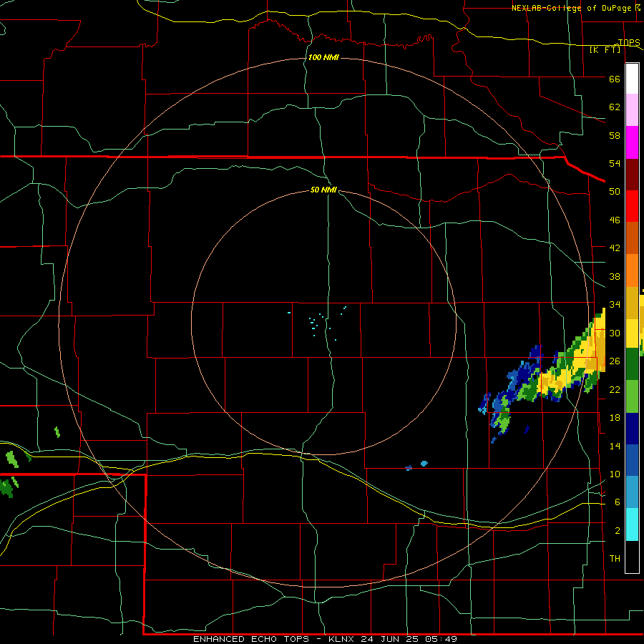Click the '54' legend value
Viewport: 644px width, 644px height.
[x=615, y=163]
